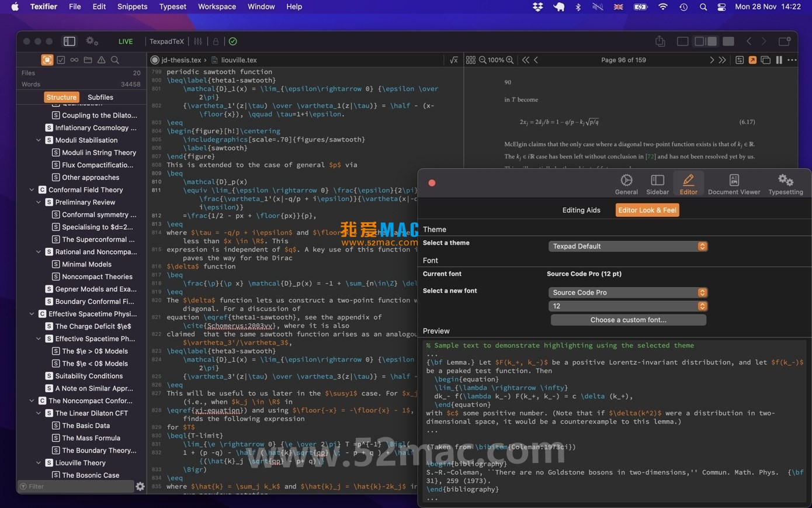Pause live preview with the pause icon
812x508 pixels.
(780, 60)
